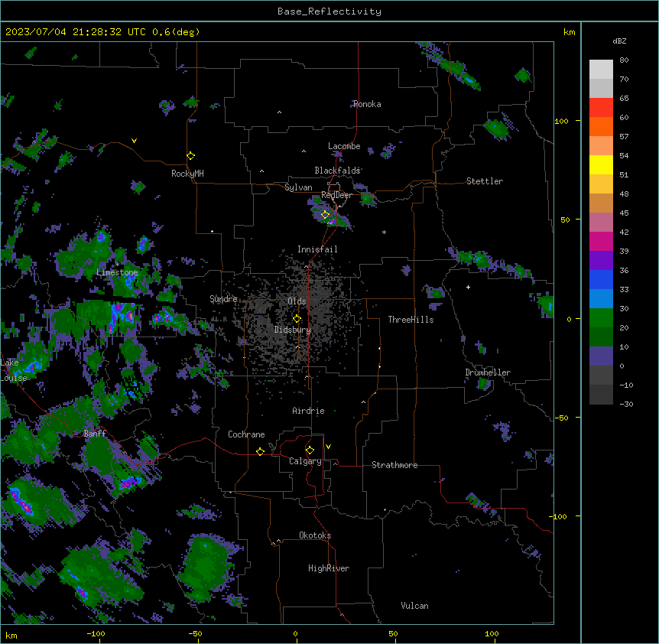
Task: Select the green 30 dBZ legend color
Action: click(601, 318)
